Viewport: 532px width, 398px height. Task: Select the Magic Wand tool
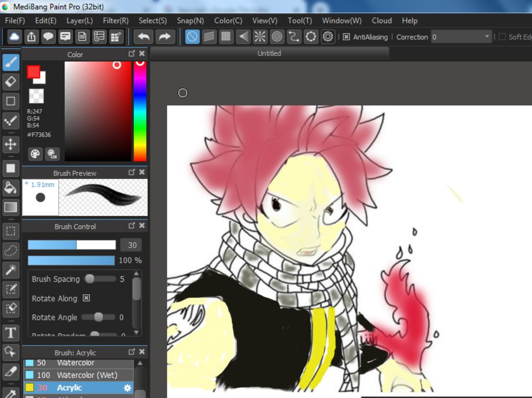point(11,270)
